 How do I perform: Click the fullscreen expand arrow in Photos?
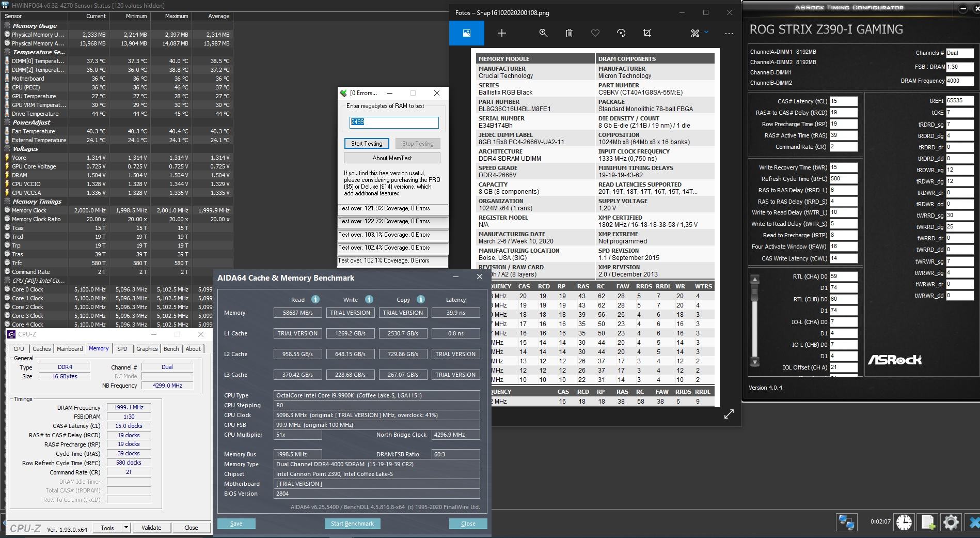pyautogui.click(x=729, y=414)
